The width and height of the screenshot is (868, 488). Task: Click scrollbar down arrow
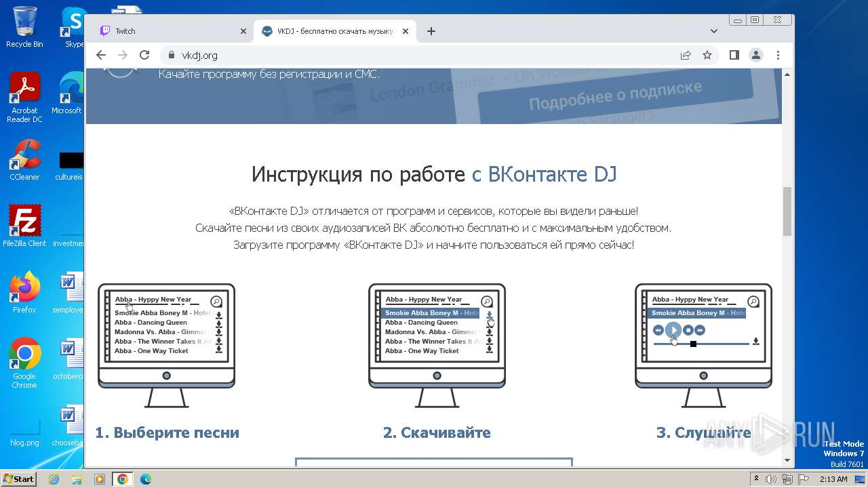787,460
